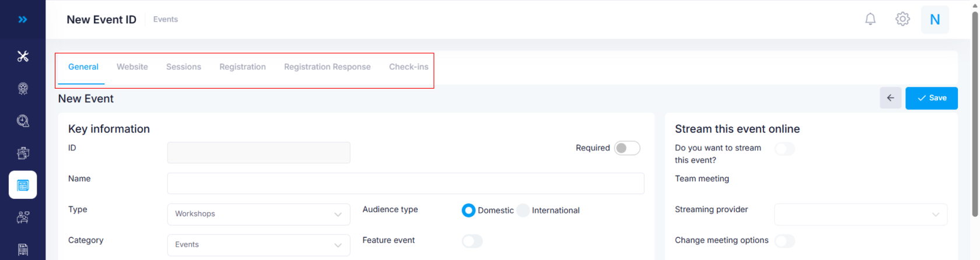This screenshot has width=980, height=260.
Task: Open the Registration Response tab
Action: coord(327,67)
